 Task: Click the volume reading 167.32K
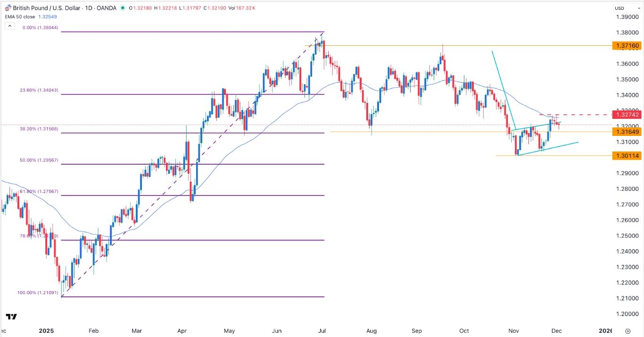pos(245,8)
